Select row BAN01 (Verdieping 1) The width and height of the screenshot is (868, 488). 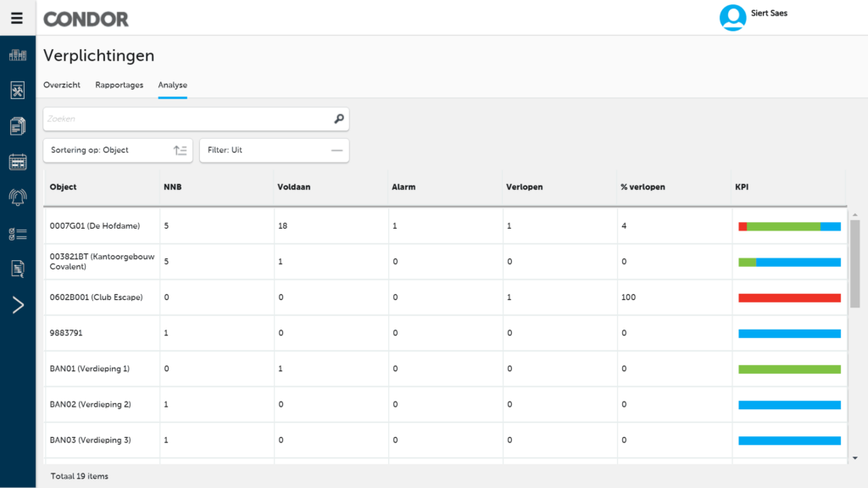(445, 369)
